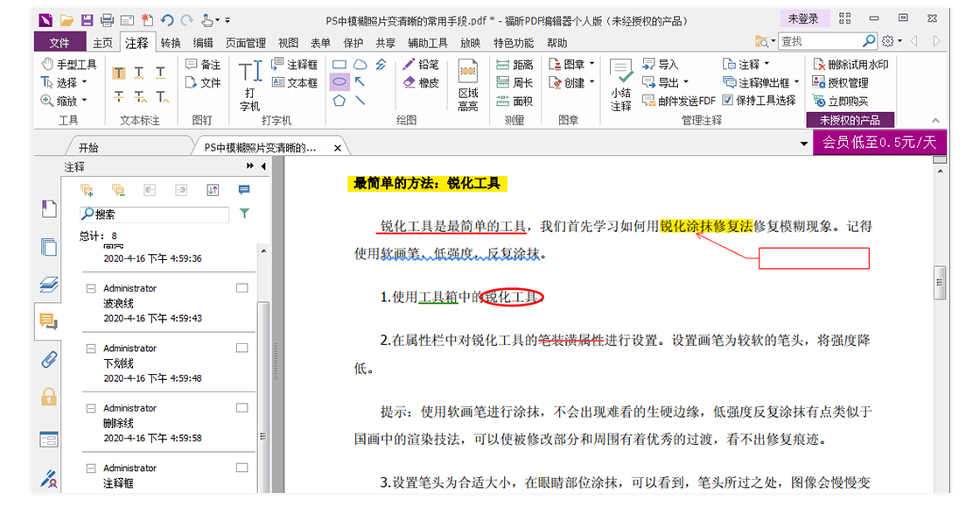The image size is (980, 521).
Task: Click the comments 搜索 field
Action: (154, 215)
